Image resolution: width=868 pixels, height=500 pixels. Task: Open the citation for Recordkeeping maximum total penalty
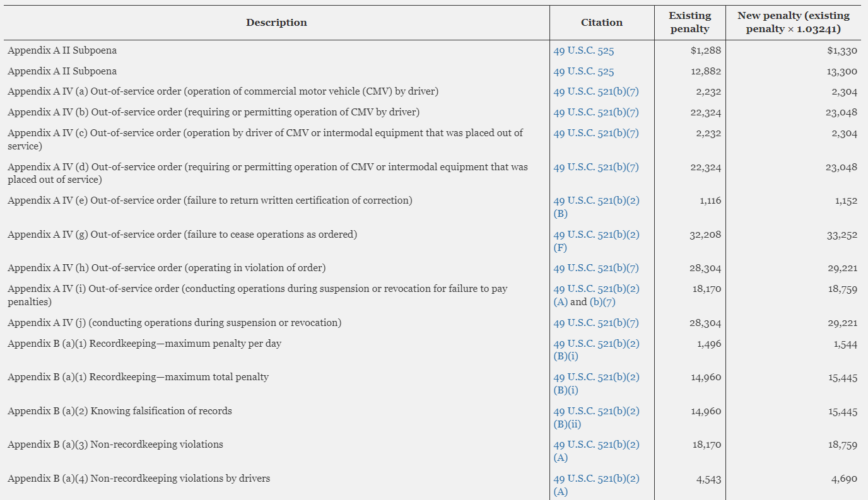tap(595, 378)
